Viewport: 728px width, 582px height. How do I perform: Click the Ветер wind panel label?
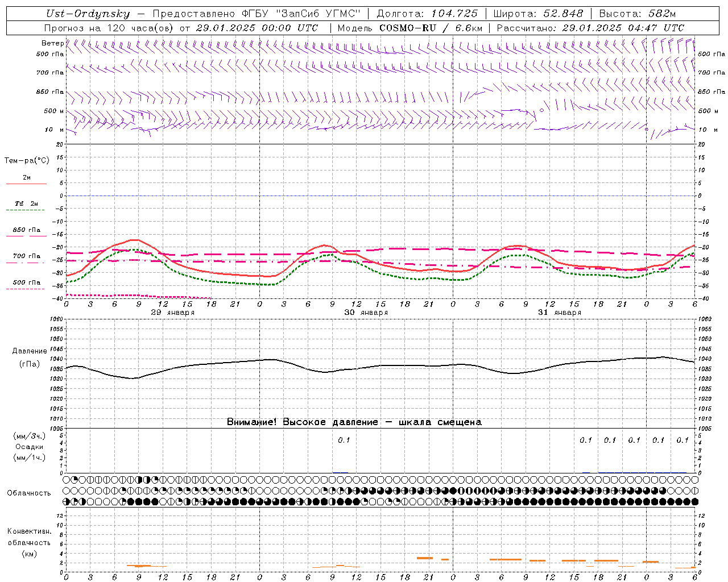(x=52, y=43)
